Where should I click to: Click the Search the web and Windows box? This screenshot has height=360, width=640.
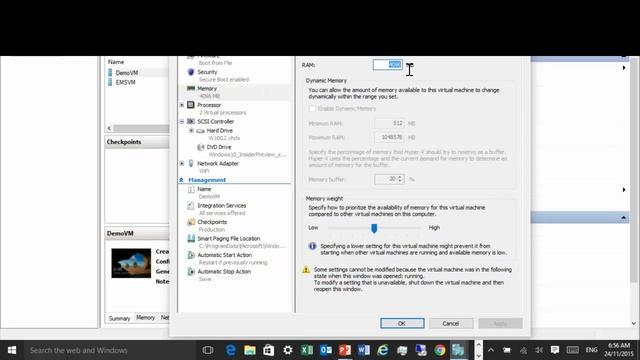(110, 350)
